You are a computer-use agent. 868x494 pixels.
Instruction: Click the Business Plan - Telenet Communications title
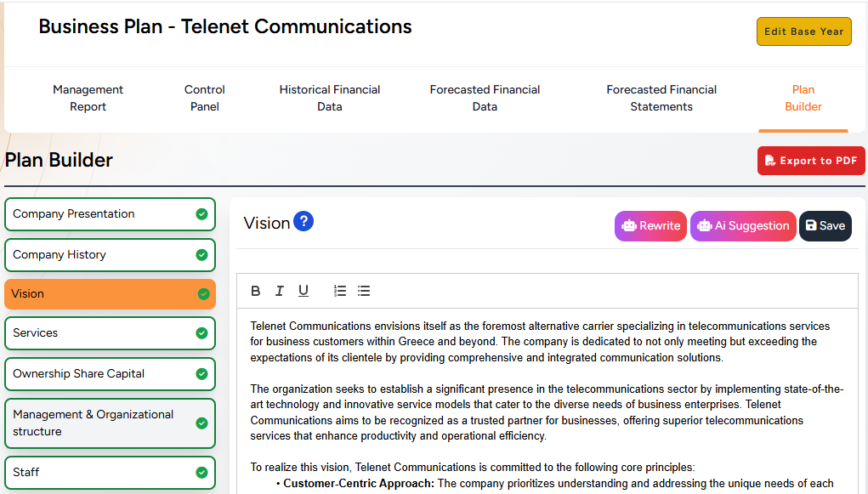[225, 26]
